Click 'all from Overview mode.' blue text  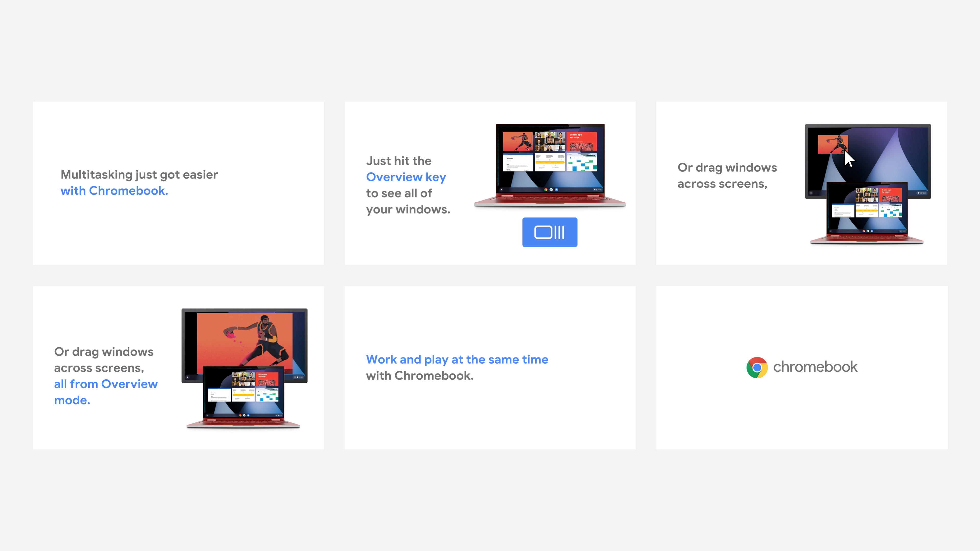click(106, 392)
